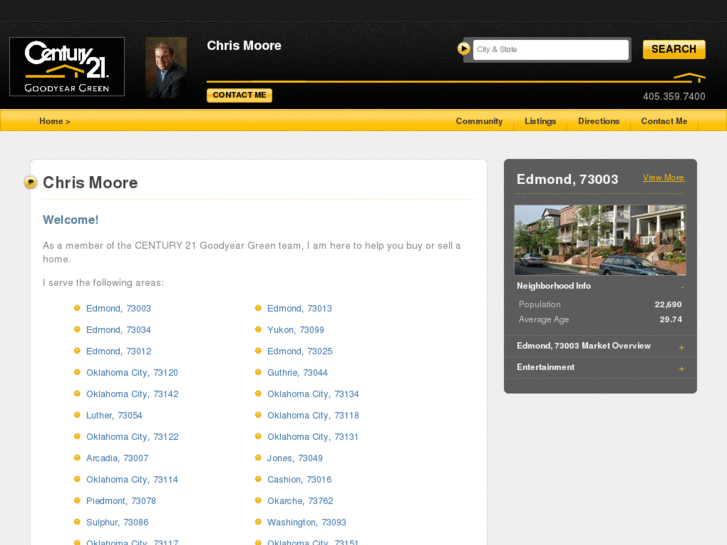Open the Oklahoma City, 73122 link
The width and height of the screenshot is (727, 545).
tap(132, 436)
